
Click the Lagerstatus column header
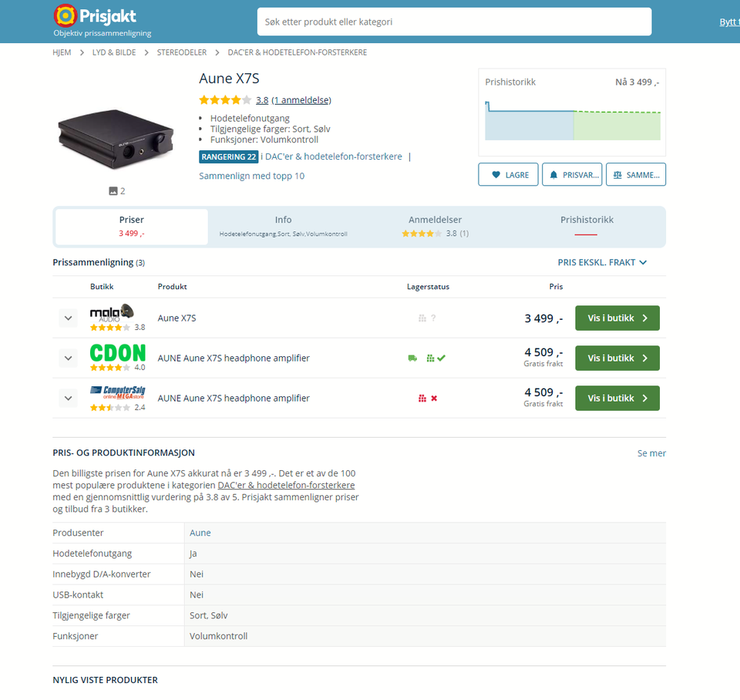(x=428, y=287)
